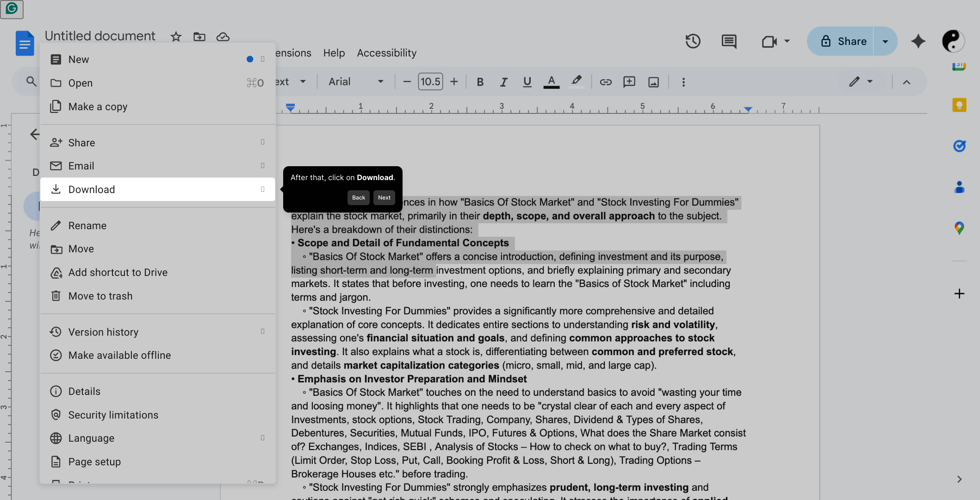
Task: Open Google Maps in side panel
Action: tap(959, 228)
